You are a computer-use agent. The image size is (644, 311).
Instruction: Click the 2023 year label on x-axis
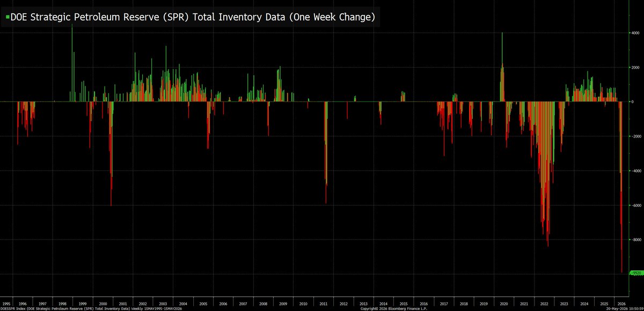click(563, 303)
